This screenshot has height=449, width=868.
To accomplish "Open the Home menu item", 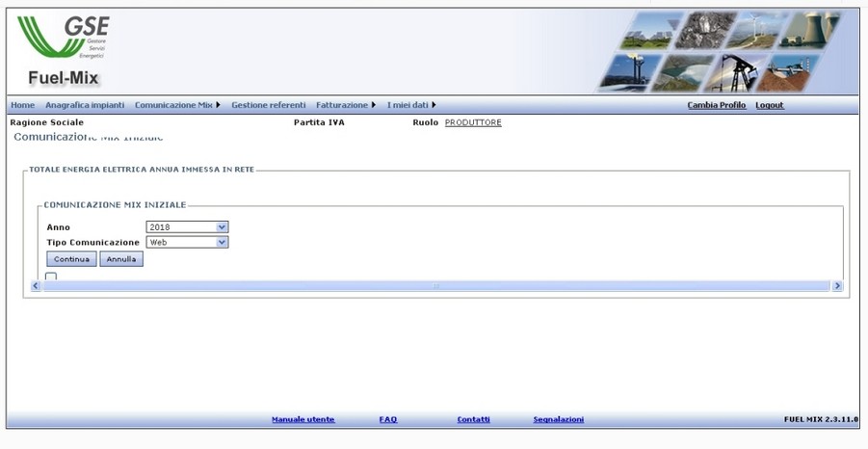I will pyautogui.click(x=23, y=105).
